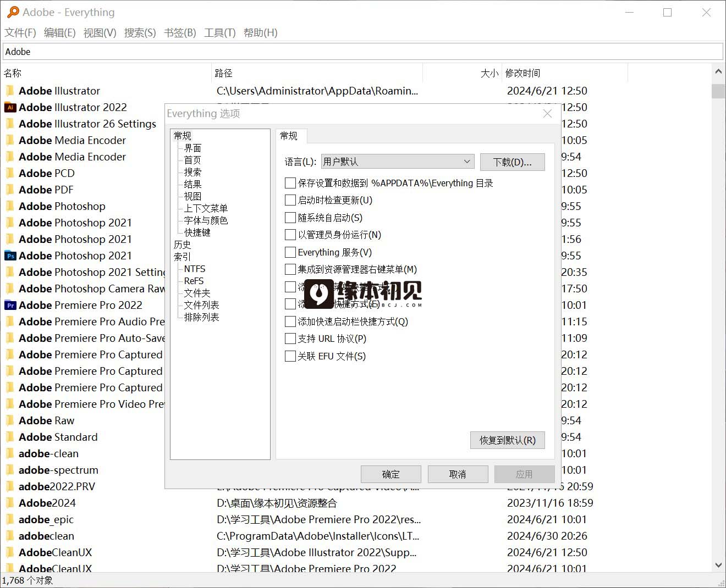This screenshot has width=726, height=588.
Task: Click the Pr icon of Adobe Premiere Pro 2022
Action: [10, 305]
